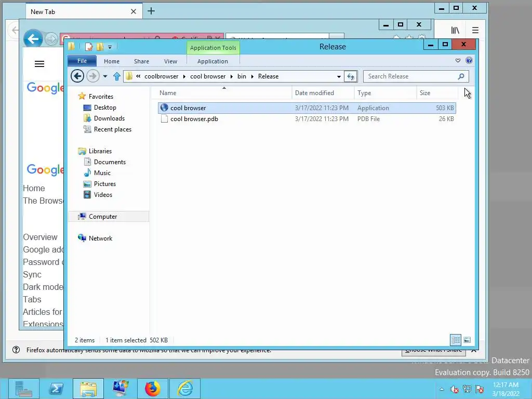
Task: Open the File tab in Explorer ribbon
Action: (x=82, y=61)
